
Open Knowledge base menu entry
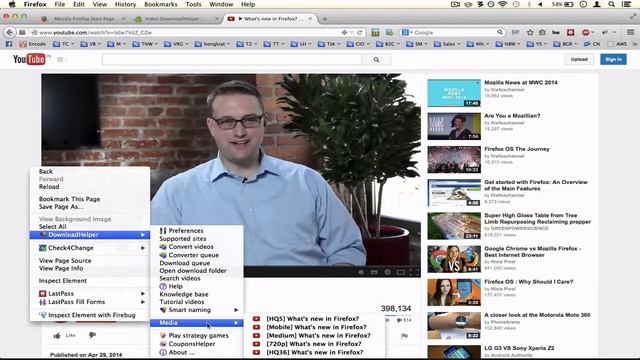[x=197, y=294]
